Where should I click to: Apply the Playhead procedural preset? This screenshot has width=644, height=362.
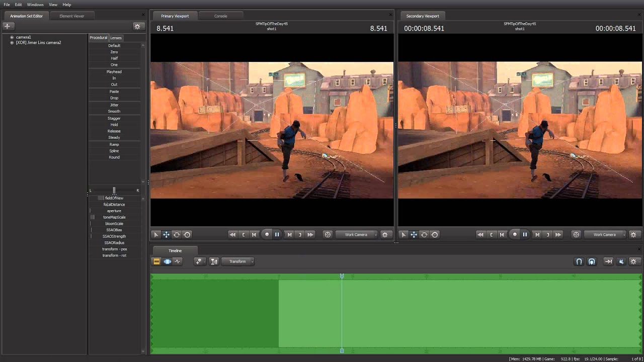[114, 72]
